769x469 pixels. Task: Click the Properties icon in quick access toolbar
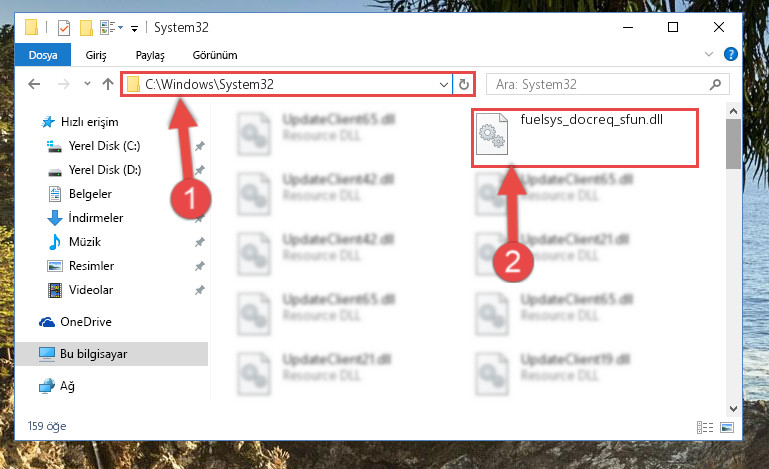tap(64, 28)
